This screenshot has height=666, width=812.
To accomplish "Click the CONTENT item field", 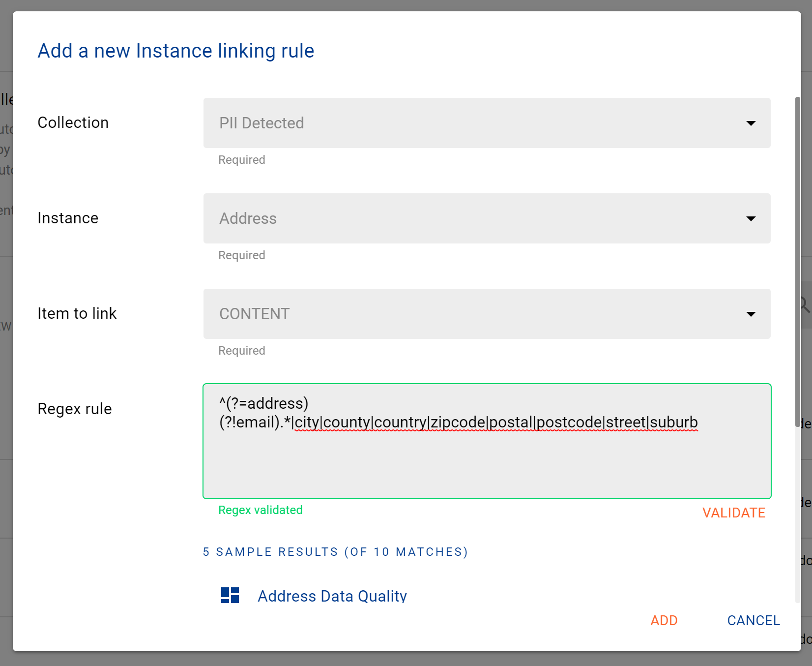I will (254, 314).
